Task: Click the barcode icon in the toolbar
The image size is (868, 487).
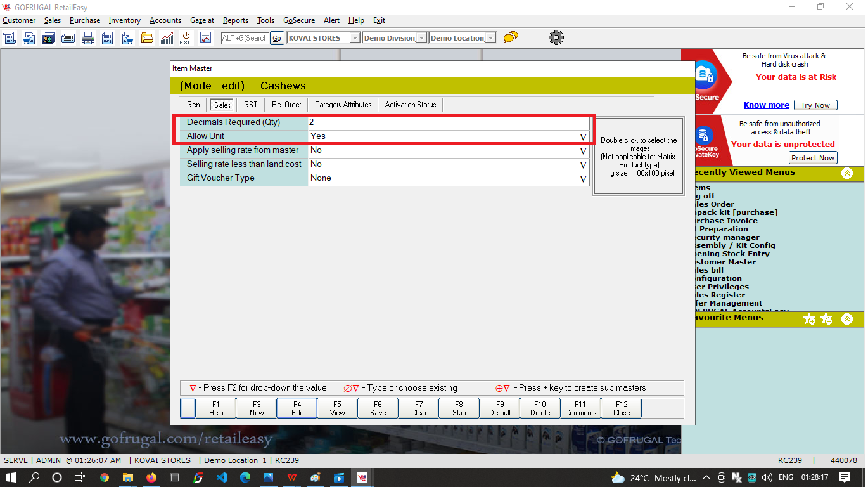Action: tap(68, 38)
